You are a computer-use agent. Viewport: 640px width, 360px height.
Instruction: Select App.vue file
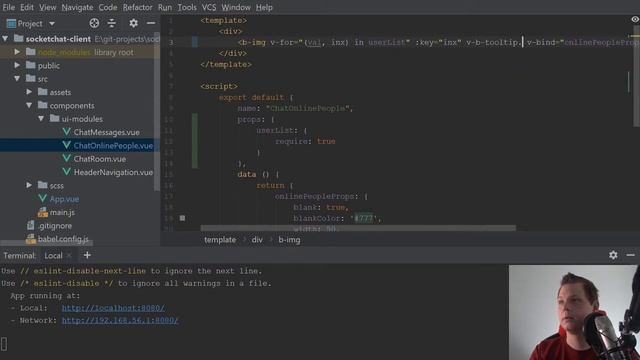[64, 199]
